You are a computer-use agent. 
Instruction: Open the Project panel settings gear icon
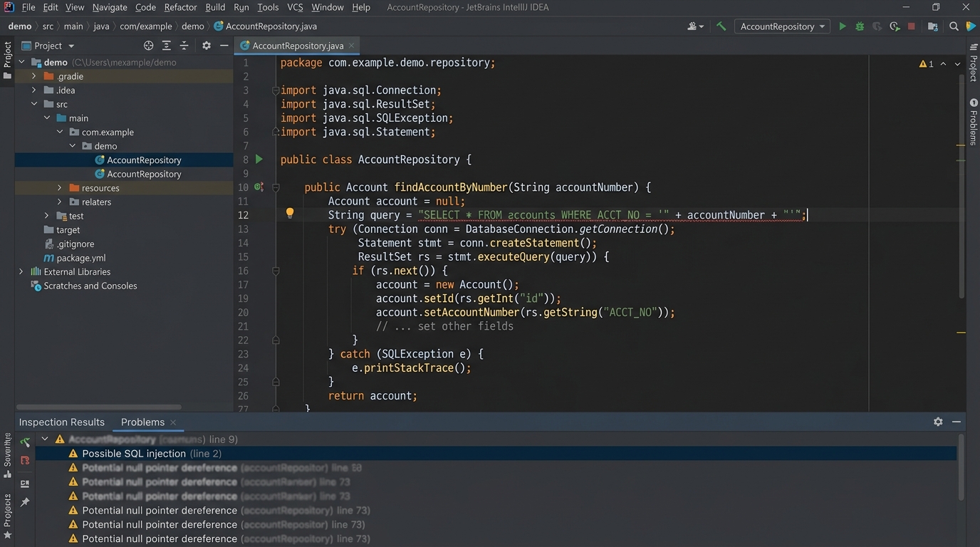206,45
